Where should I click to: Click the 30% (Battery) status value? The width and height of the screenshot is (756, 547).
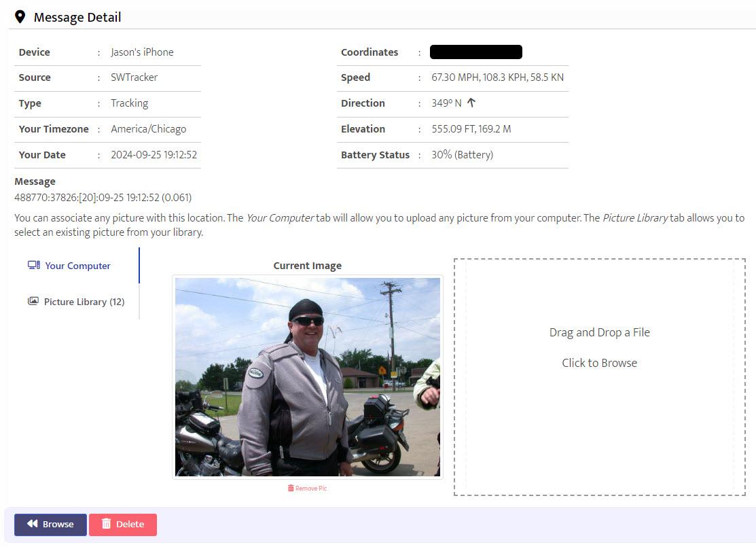point(463,155)
